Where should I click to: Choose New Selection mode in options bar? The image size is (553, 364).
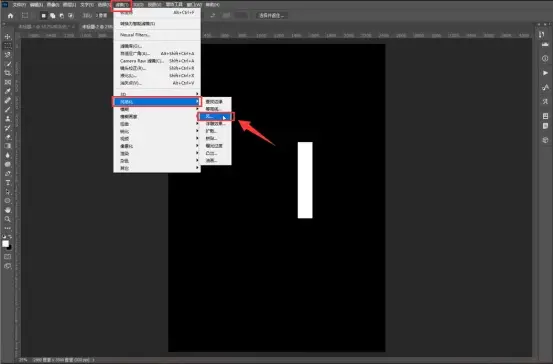pos(43,16)
